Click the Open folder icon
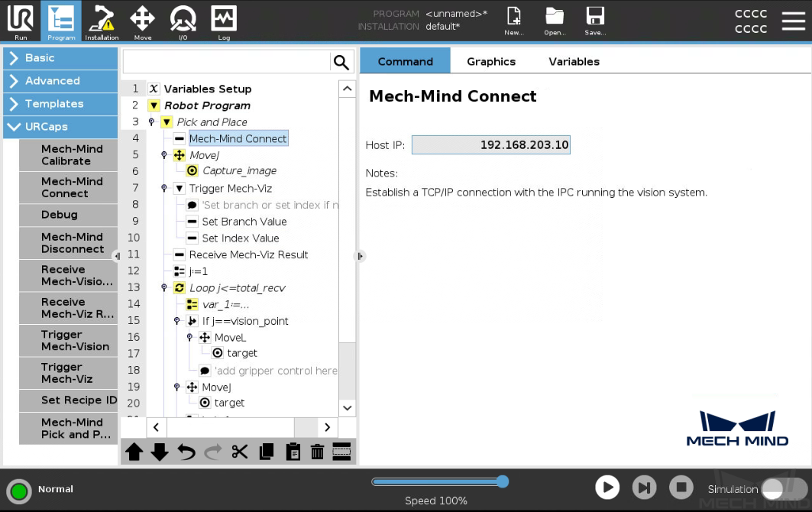 point(555,21)
